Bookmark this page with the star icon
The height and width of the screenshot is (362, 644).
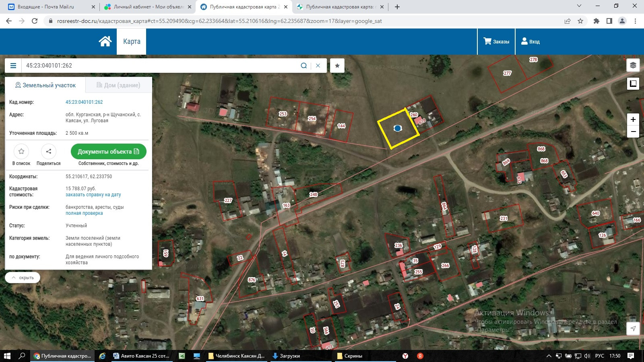(580, 21)
